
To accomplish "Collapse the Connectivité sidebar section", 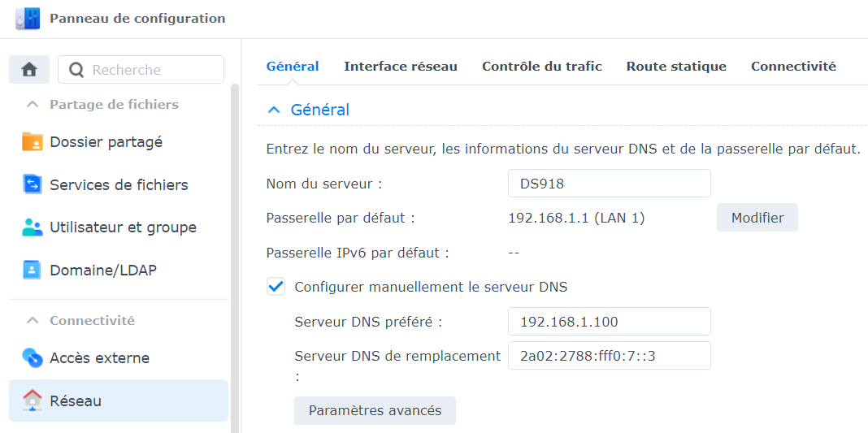I will tap(33, 321).
